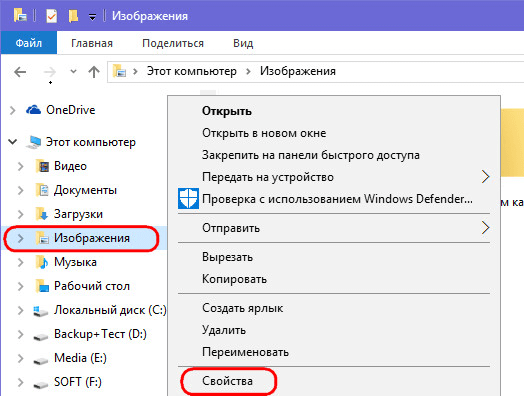The width and height of the screenshot is (524, 396).
Task: Click the Рабочий стол folder icon
Action: [x=42, y=286]
